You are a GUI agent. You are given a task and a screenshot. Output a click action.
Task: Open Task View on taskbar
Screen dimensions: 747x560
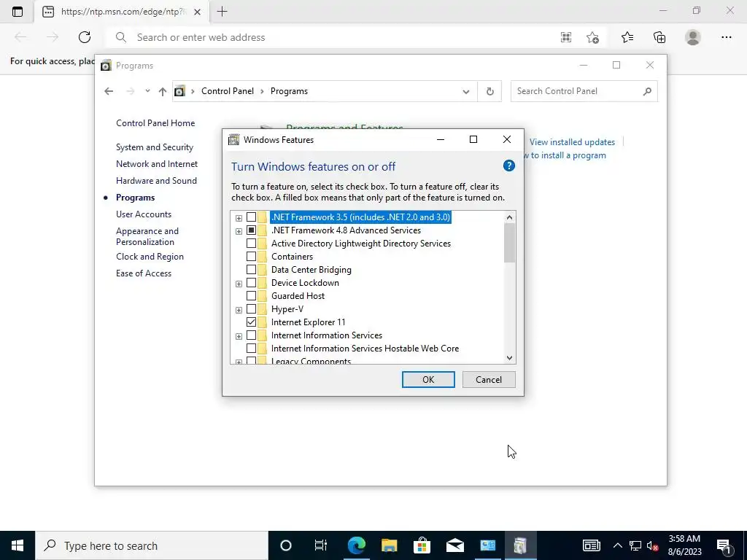pyautogui.click(x=321, y=545)
